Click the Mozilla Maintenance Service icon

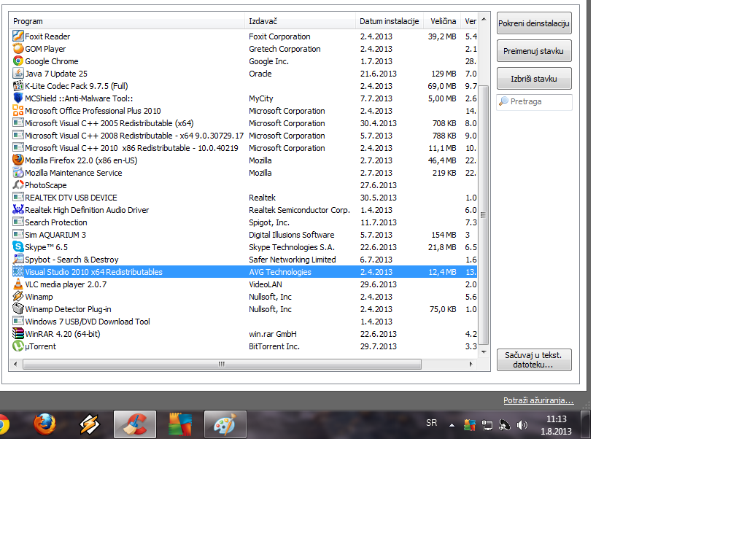tap(18, 172)
